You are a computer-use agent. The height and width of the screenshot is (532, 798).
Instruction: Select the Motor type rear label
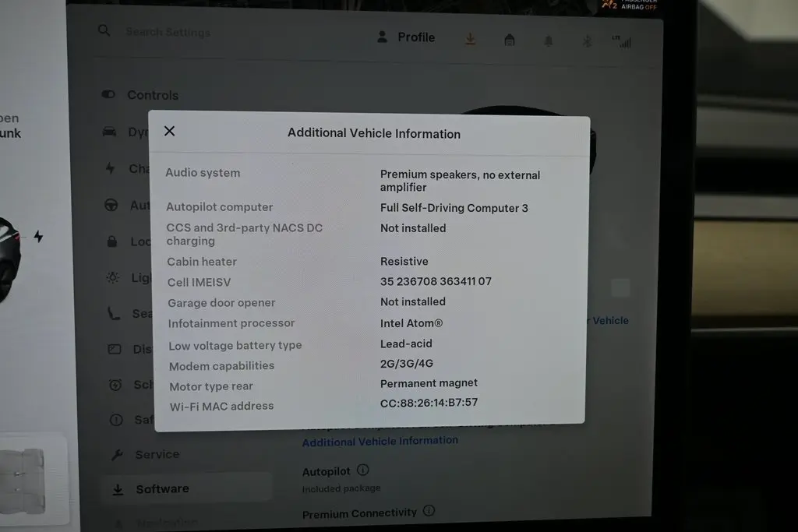[x=211, y=386]
